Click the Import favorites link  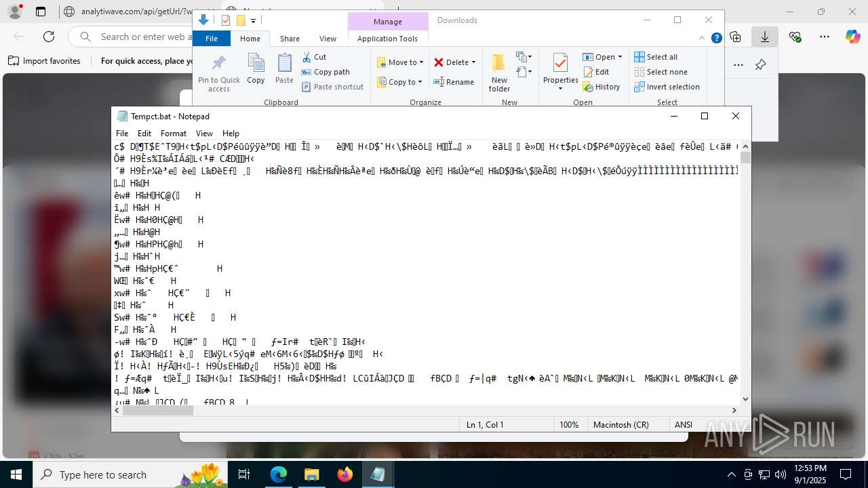(x=44, y=61)
